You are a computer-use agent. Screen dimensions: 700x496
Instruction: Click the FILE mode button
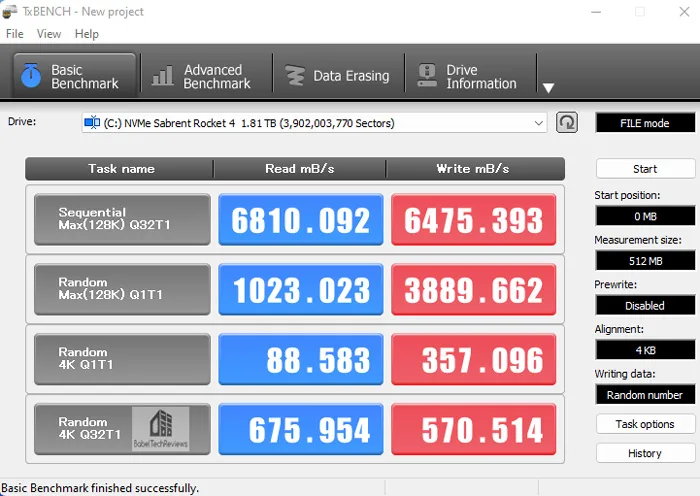(645, 123)
